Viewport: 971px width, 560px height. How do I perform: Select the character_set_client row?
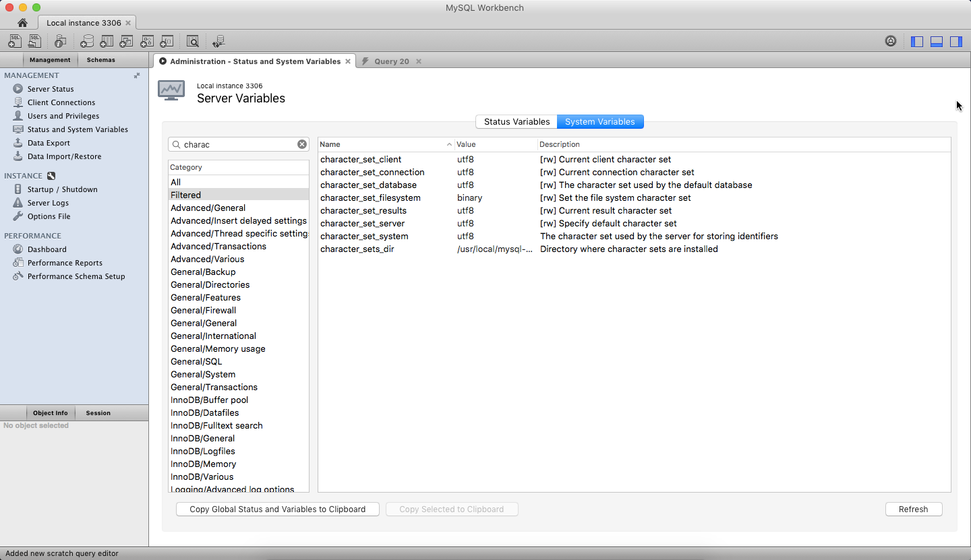tap(634, 160)
